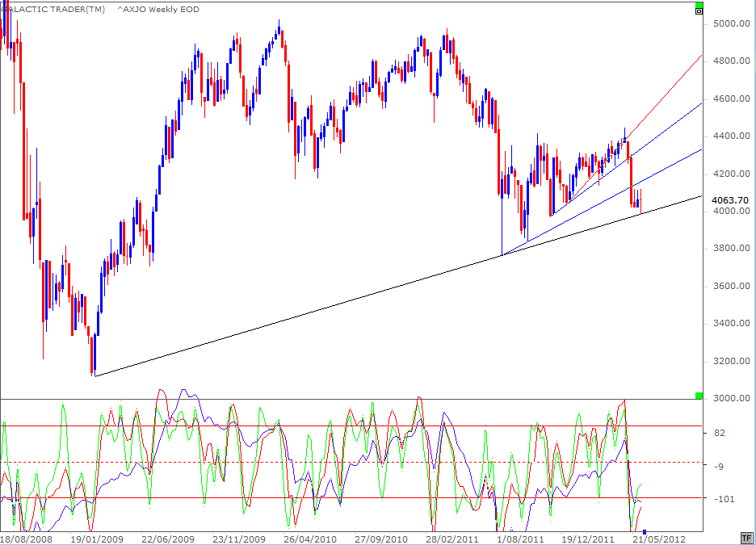Click the square maximize-pane icon in the top corner

699,10
